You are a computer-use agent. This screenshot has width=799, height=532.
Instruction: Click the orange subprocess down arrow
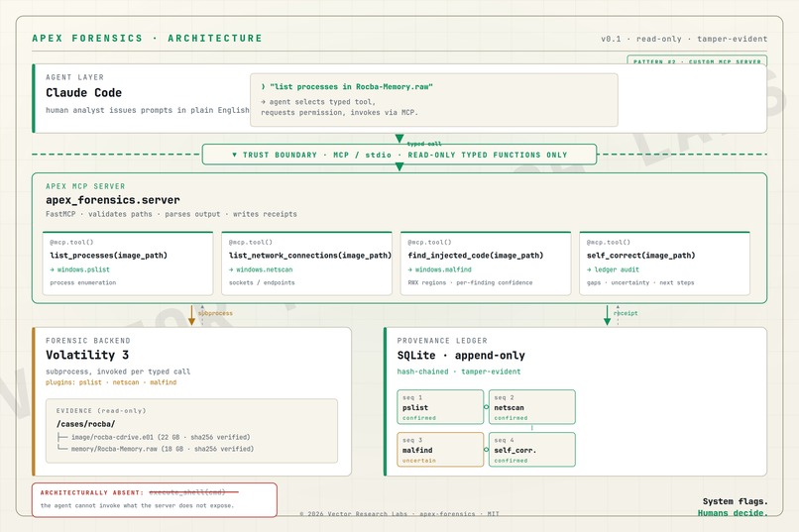click(x=191, y=315)
